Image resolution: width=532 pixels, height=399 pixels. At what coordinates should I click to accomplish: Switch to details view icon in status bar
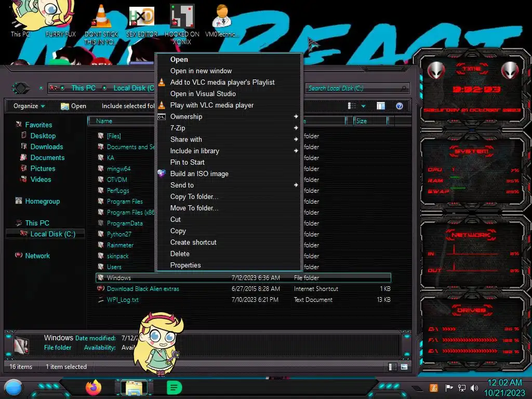coord(393,367)
